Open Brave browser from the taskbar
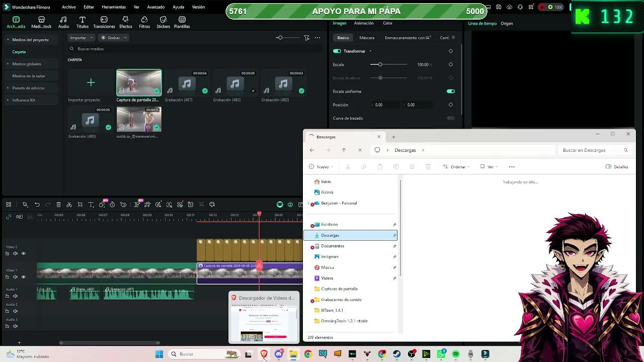The height and width of the screenshot is (362, 644). click(264, 354)
